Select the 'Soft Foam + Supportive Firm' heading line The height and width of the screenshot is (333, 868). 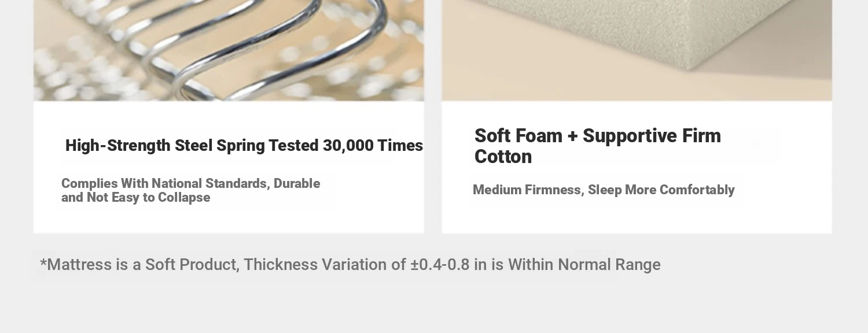click(x=598, y=136)
